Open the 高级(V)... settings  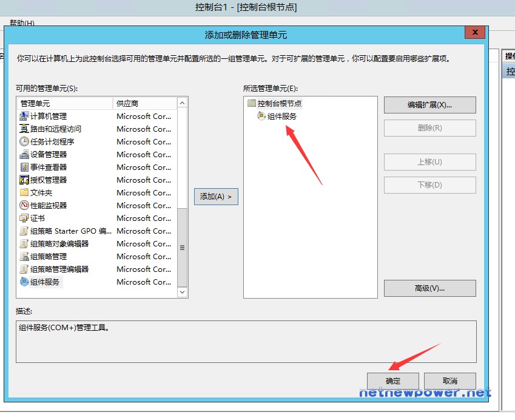(429, 288)
